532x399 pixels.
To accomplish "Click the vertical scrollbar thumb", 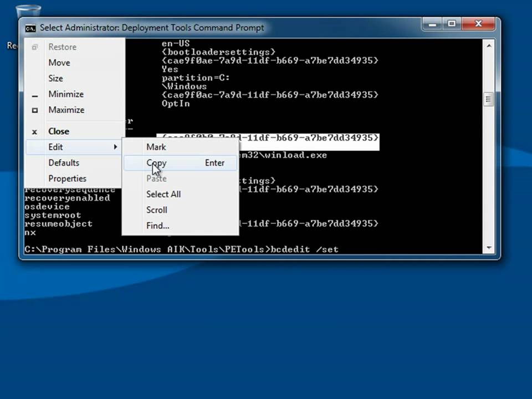I will (489, 99).
